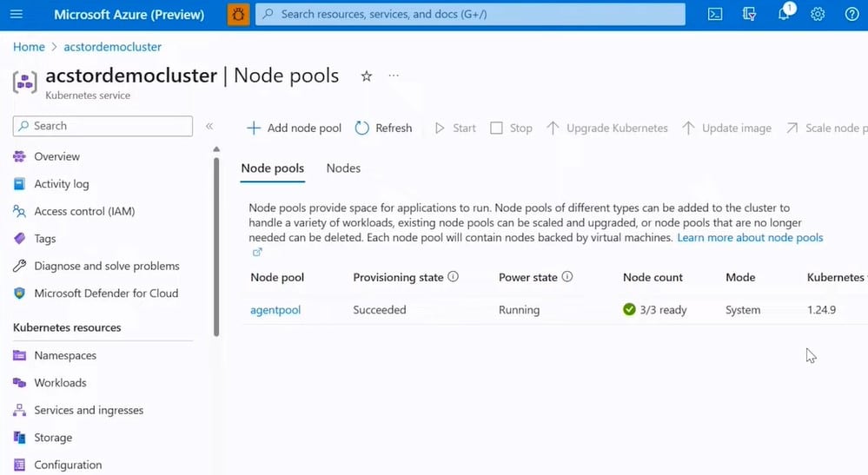Open Storage in the sidebar
Viewport: 868px width, 475px height.
(53, 438)
